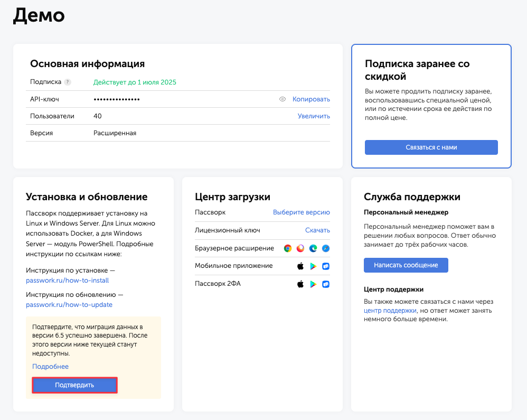
Task: Click the Пассворк label in download center
Action: (x=210, y=212)
